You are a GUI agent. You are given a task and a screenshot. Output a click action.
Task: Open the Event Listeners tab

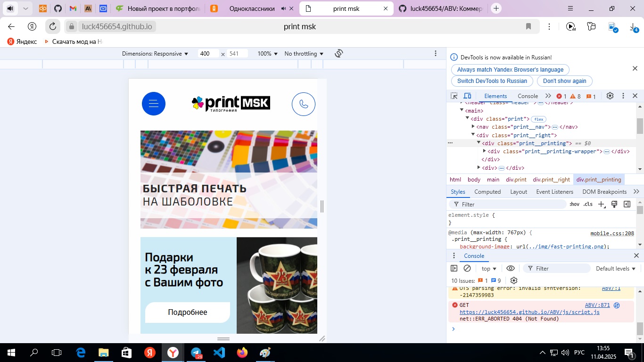coord(555,192)
